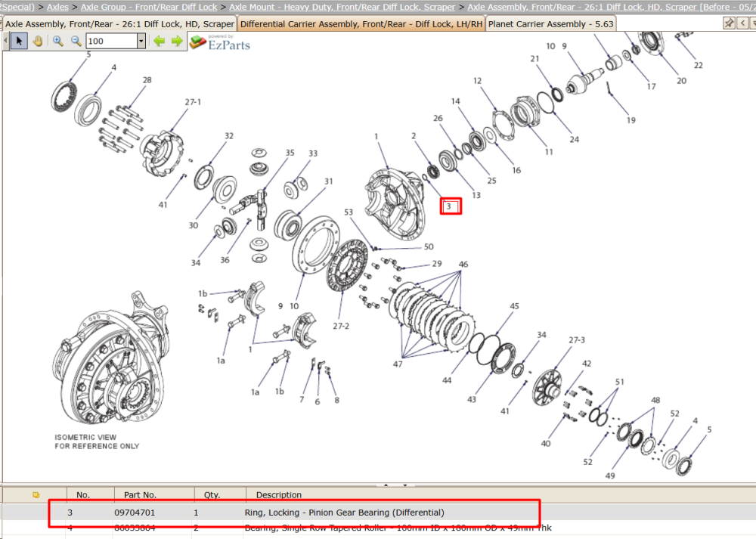Click the zoom percentage field showing 100

[111, 41]
